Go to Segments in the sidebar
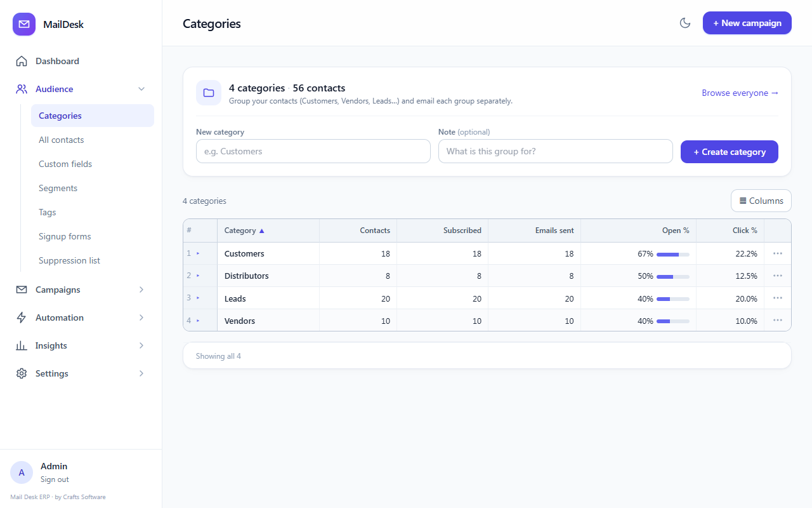The height and width of the screenshot is (508, 812). (93, 188)
